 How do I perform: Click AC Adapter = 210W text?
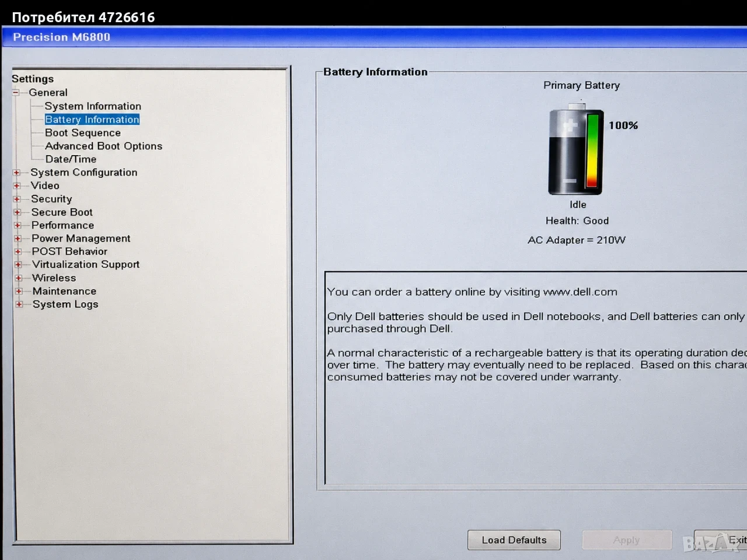click(x=577, y=240)
